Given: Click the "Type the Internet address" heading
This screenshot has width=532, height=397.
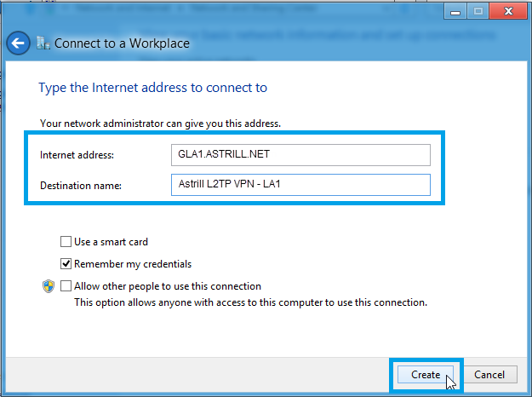Looking at the screenshot, I should click(153, 88).
